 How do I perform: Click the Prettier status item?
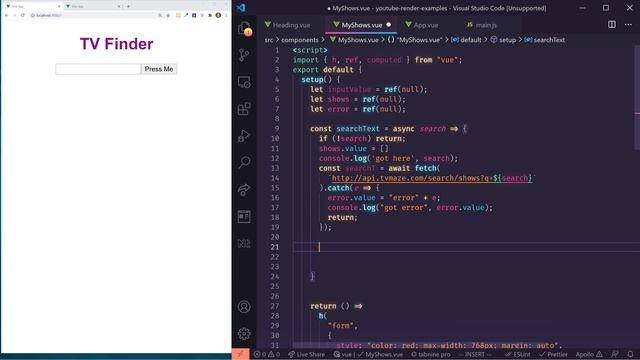pyautogui.click(x=553, y=354)
